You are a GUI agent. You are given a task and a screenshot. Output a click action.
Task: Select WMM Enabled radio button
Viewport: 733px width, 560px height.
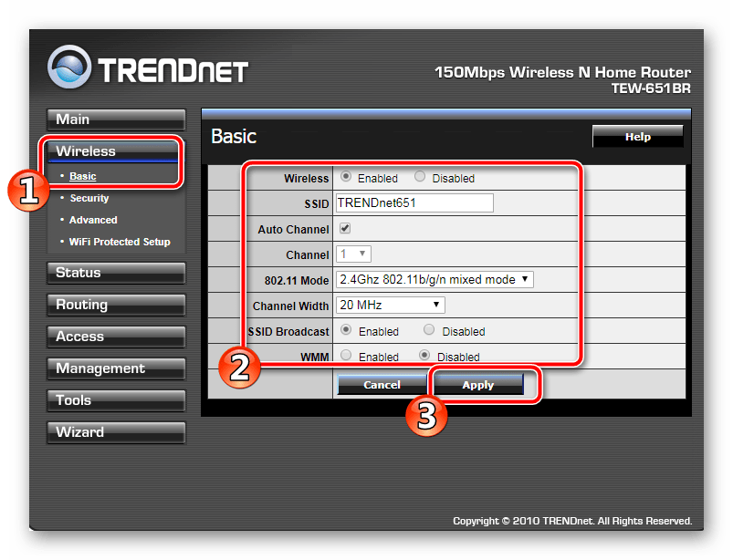coord(346,356)
